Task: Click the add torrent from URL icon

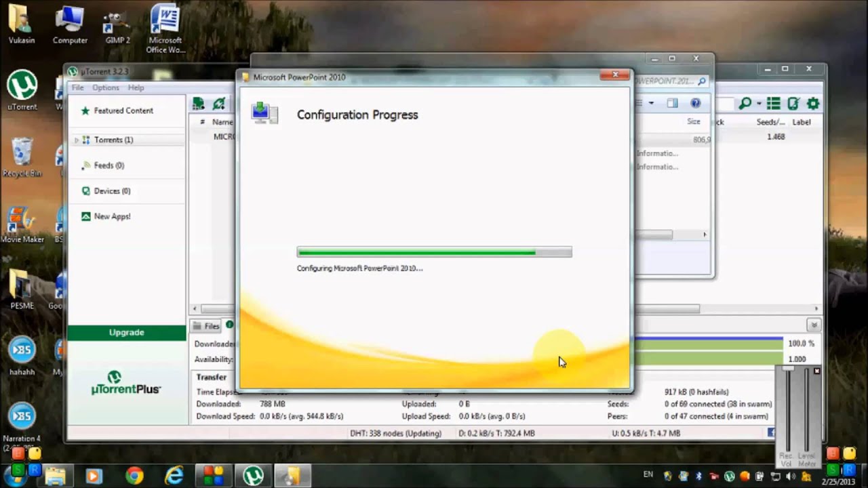Action: 218,104
